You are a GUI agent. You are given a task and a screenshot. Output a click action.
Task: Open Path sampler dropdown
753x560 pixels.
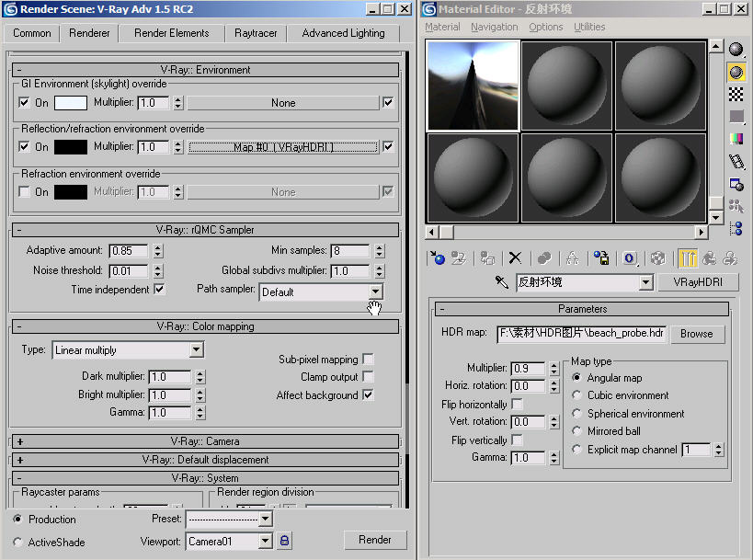pos(374,291)
